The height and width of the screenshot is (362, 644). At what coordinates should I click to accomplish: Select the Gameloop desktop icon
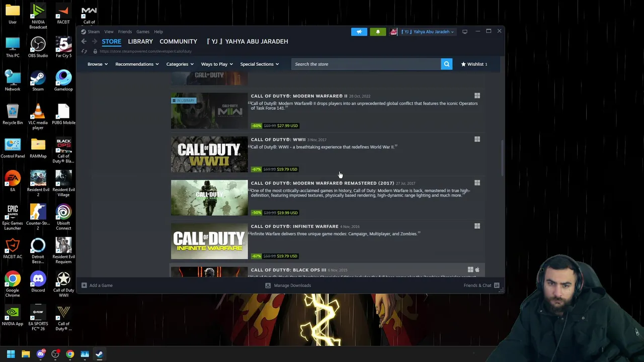coord(63,81)
